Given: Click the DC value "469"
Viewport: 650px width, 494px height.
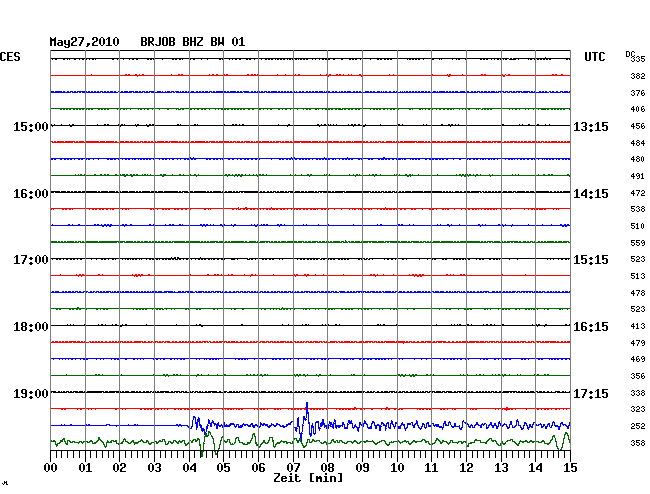Looking at the screenshot, I should [638, 359].
